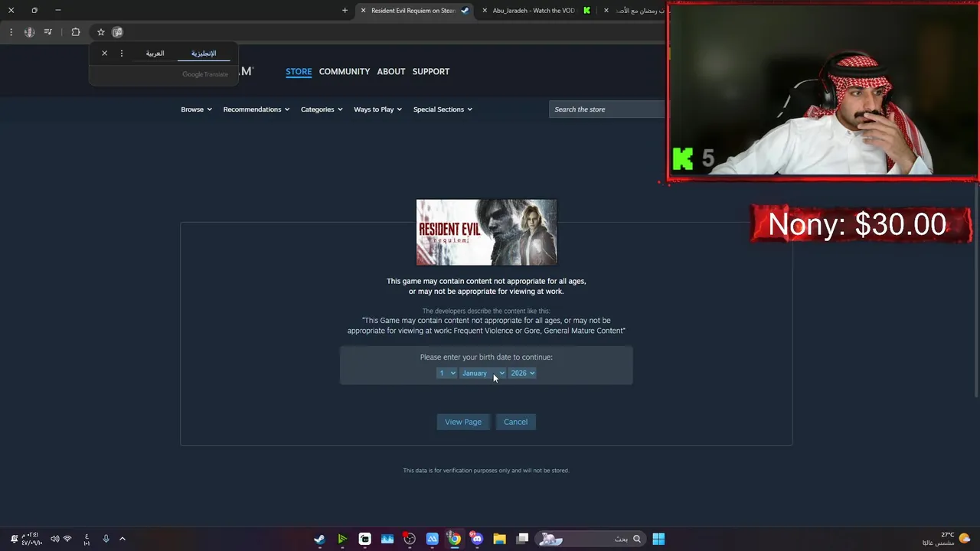This screenshot has height=551, width=980.
Task: Switch to Google Chrome in taskbar
Action: [455, 539]
